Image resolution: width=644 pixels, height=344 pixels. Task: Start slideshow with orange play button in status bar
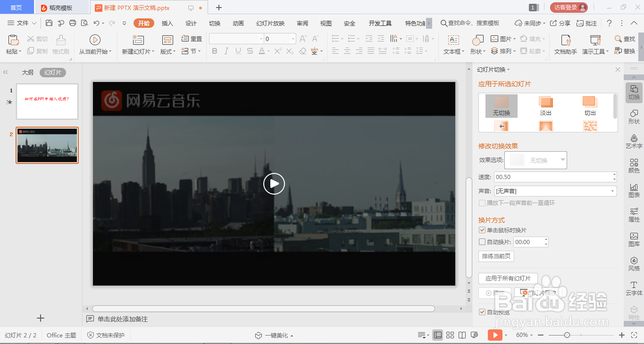[x=494, y=335]
